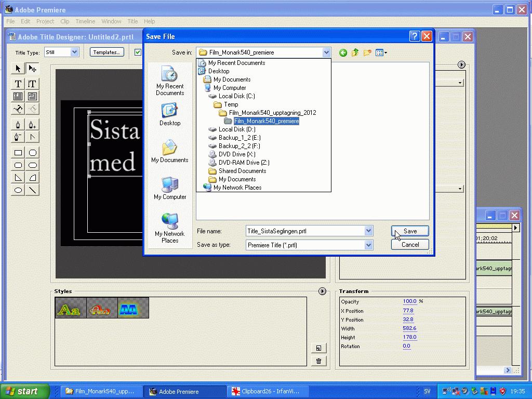Apply the orange outlined style swatch
The width and height of the screenshot is (532, 399).
[102, 308]
